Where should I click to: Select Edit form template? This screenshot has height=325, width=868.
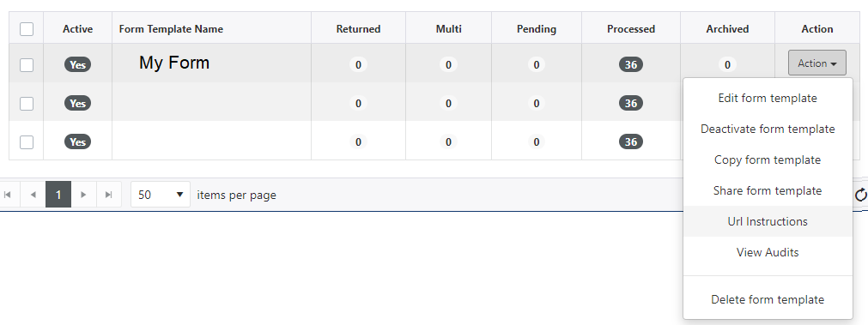click(x=768, y=99)
